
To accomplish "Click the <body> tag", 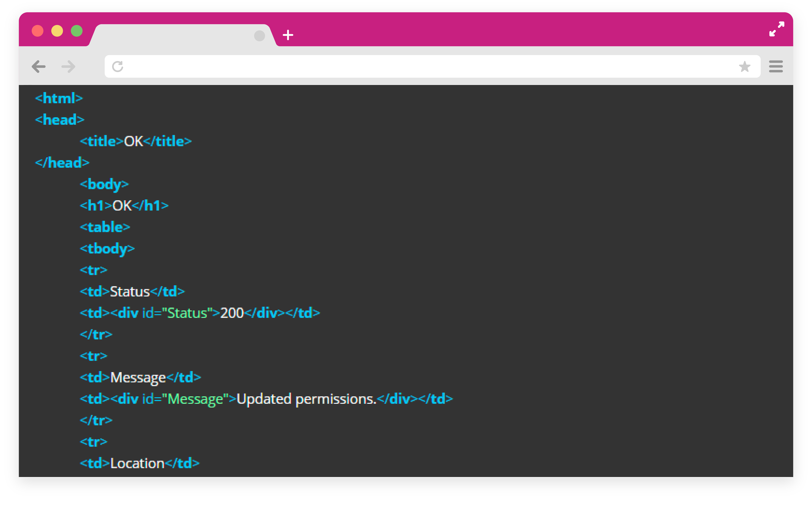I will tap(104, 185).
